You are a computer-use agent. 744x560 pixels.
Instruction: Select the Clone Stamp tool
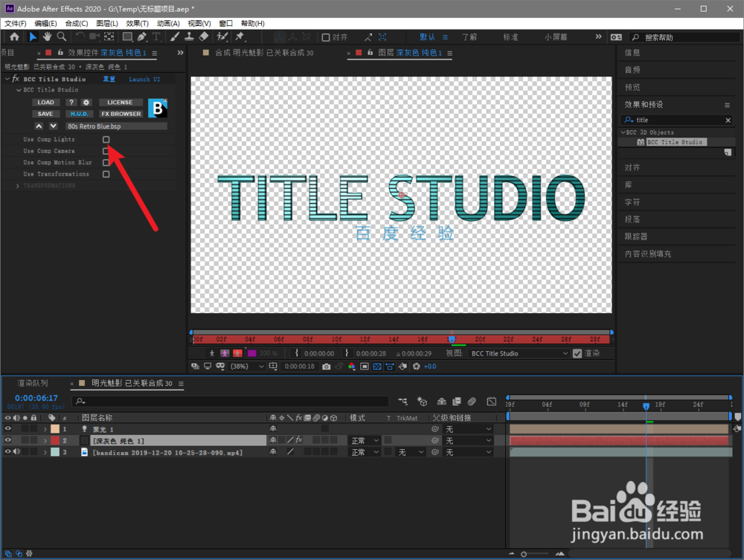189,36
